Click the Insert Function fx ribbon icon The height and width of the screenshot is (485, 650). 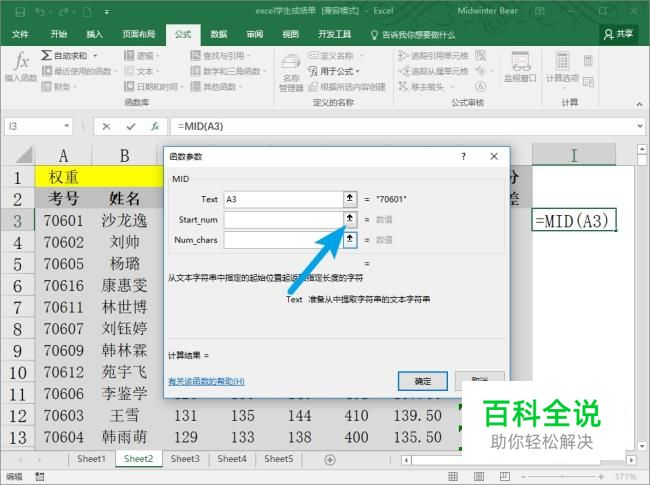[21, 66]
